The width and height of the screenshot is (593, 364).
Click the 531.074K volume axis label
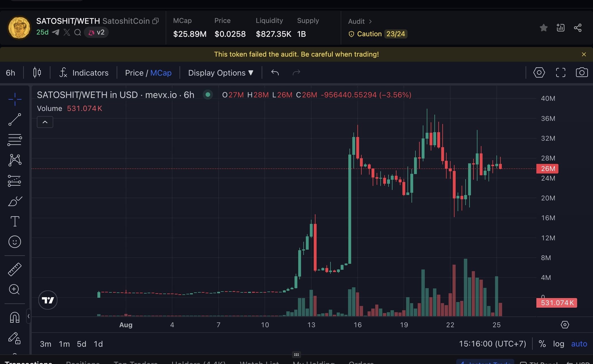click(557, 303)
